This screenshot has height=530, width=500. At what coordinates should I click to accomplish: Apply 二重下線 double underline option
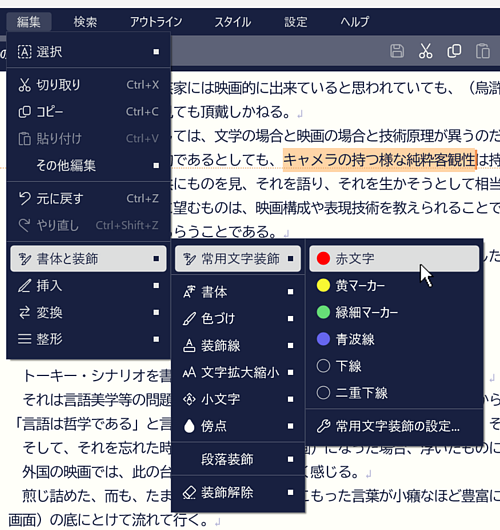[394, 393]
